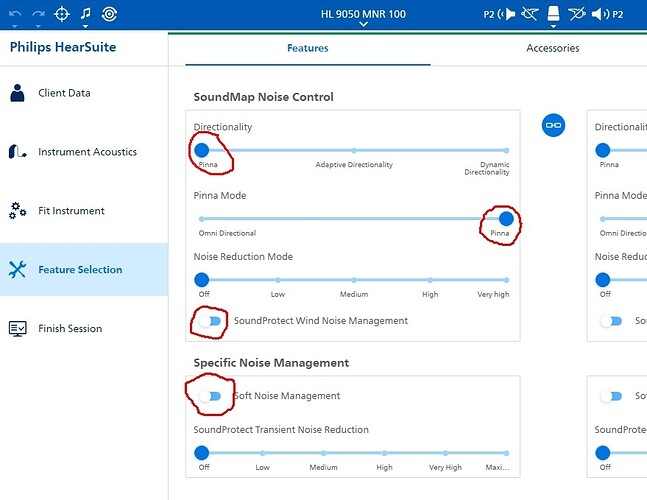Click the redo arrow icon
Screen dimensions: 647x500
[38, 14]
